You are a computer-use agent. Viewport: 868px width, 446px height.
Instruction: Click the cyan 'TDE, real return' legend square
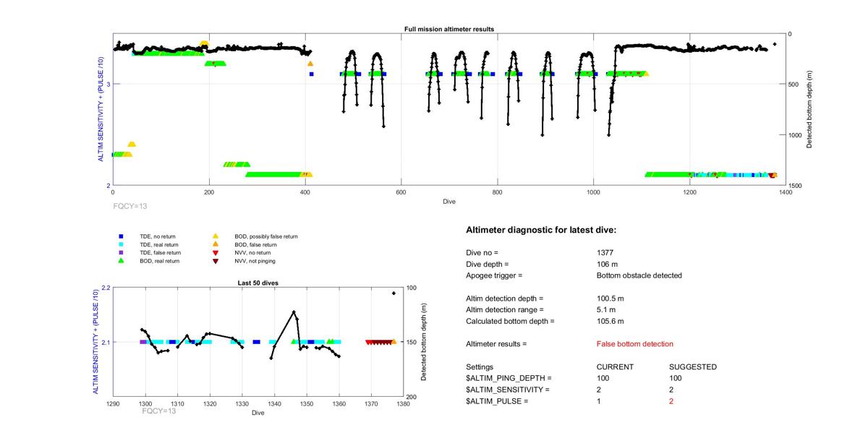[x=121, y=244]
